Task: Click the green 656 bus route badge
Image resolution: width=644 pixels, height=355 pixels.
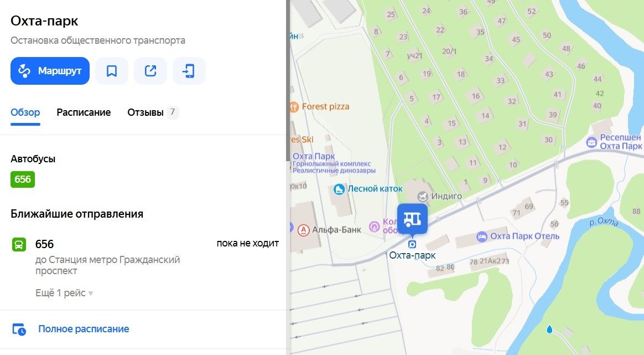Action: click(x=23, y=179)
